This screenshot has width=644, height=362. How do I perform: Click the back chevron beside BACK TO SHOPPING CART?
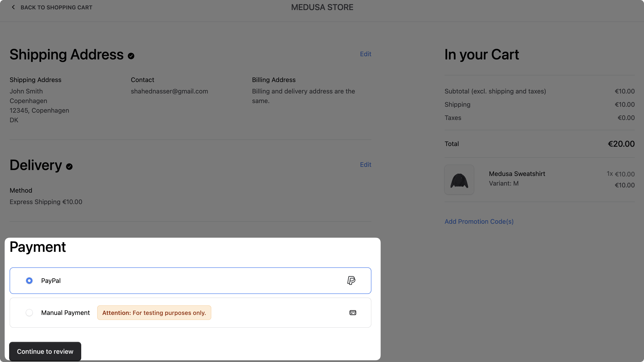coord(13,7)
